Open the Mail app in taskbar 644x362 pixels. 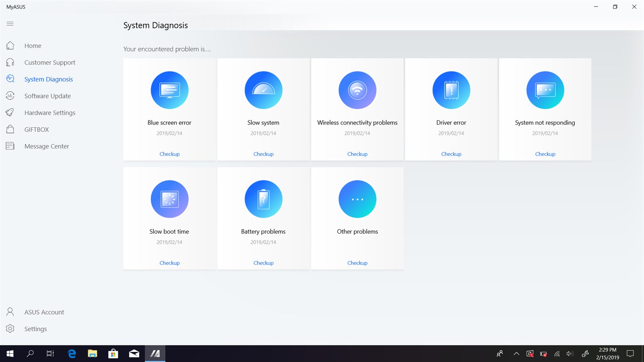pos(134,353)
